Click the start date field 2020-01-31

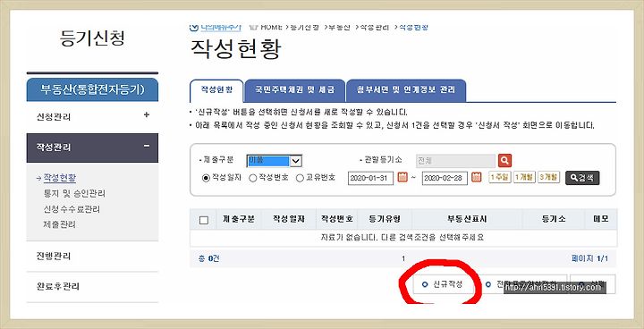point(370,178)
